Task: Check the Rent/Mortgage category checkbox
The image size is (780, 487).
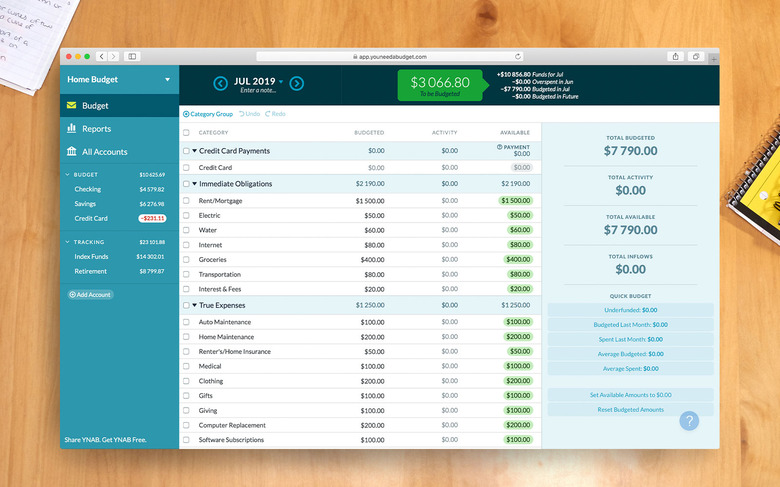Action: tap(186, 201)
